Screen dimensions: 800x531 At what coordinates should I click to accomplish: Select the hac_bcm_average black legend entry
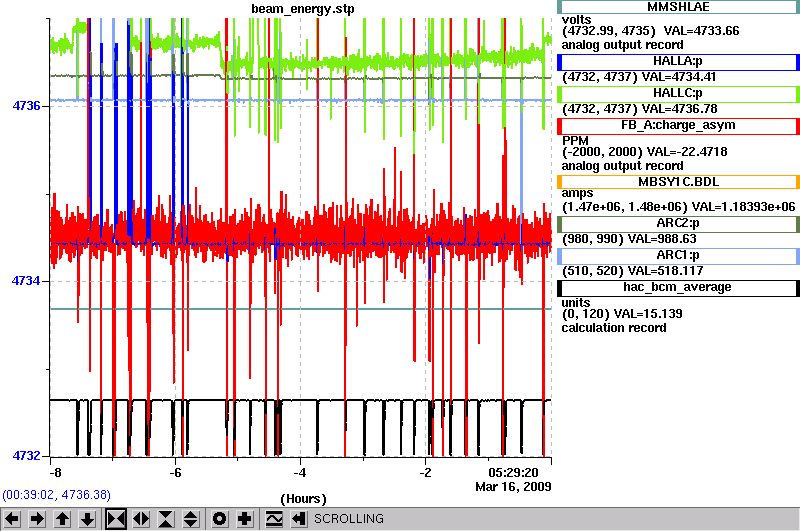click(678, 288)
